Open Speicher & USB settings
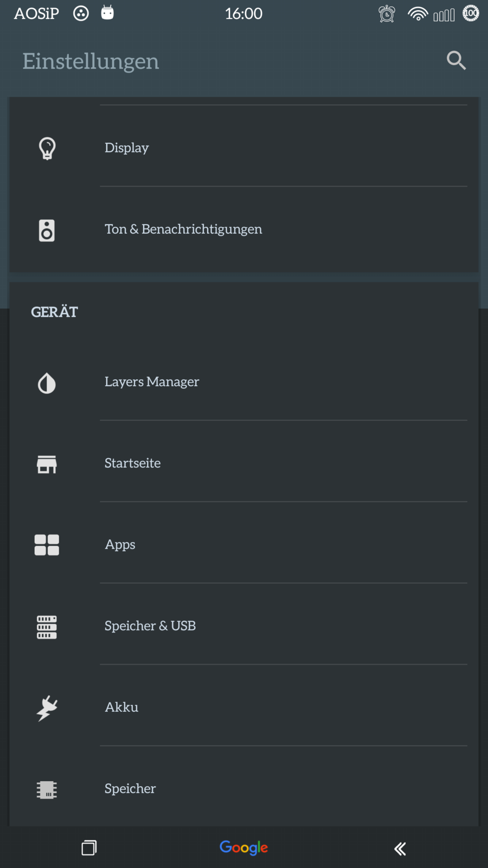The width and height of the screenshot is (488, 868). [x=150, y=626]
